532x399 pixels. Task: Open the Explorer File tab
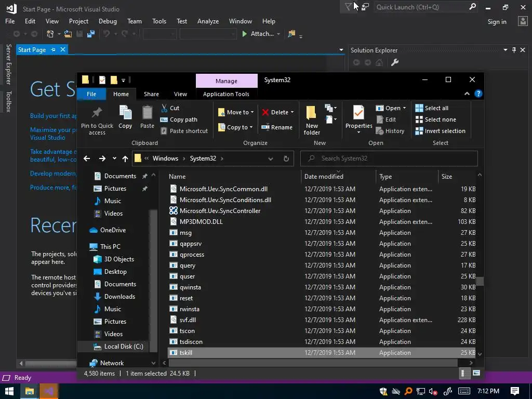tap(91, 94)
